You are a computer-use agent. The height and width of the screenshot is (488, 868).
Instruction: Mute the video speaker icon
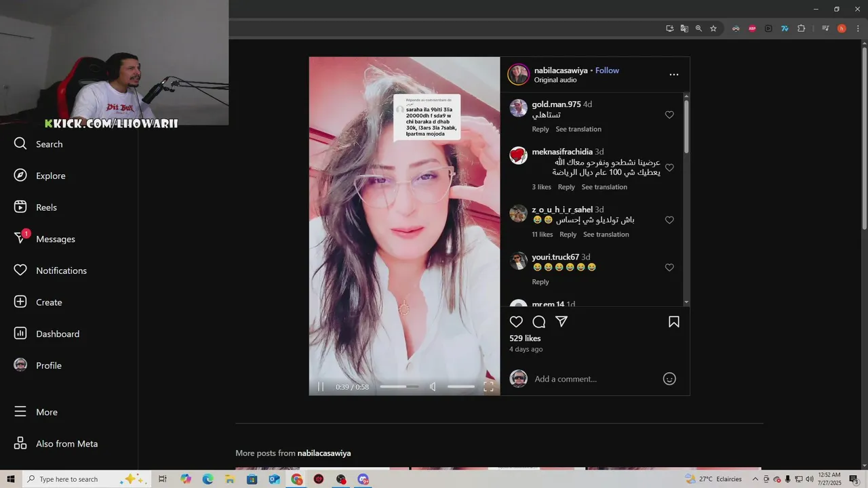click(x=433, y=387)
